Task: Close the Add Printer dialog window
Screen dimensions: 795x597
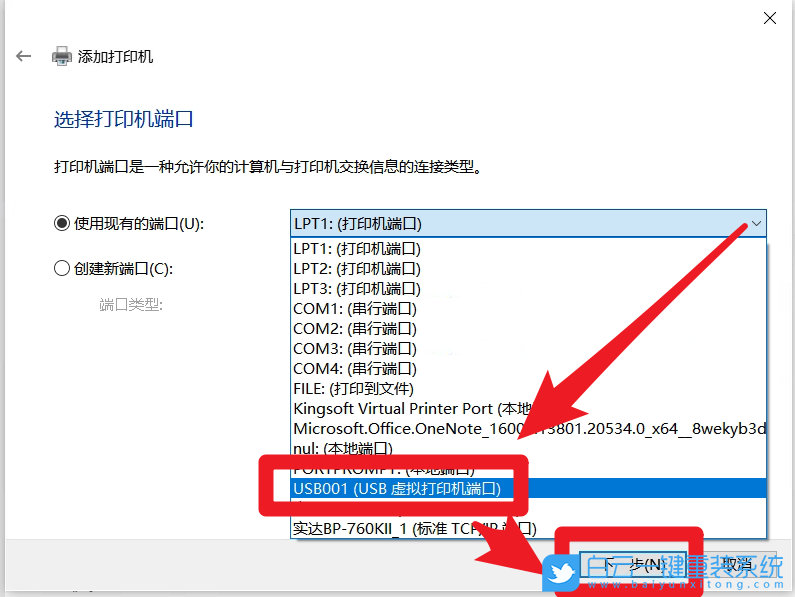Action: (x=770, y=18)
